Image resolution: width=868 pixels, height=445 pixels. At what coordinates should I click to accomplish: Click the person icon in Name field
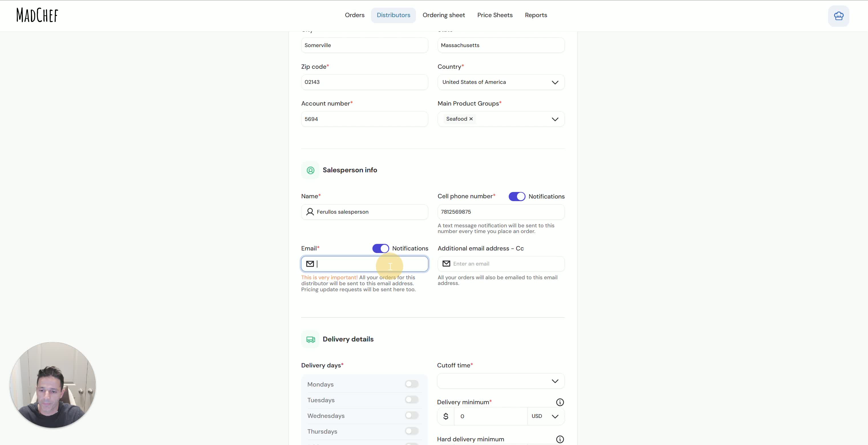click(310, 212)
